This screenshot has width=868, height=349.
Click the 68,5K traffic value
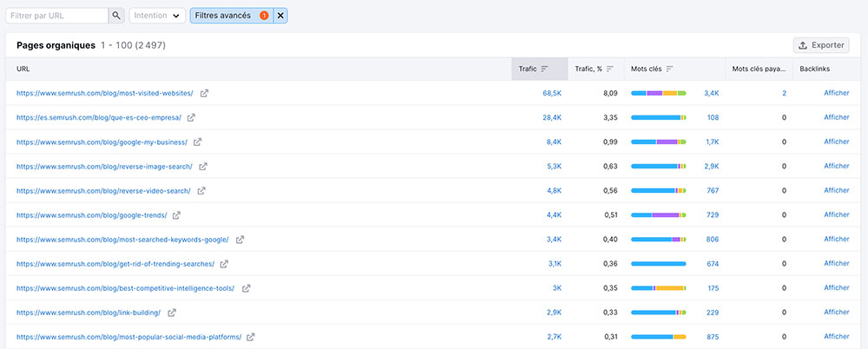click(552, 94)
